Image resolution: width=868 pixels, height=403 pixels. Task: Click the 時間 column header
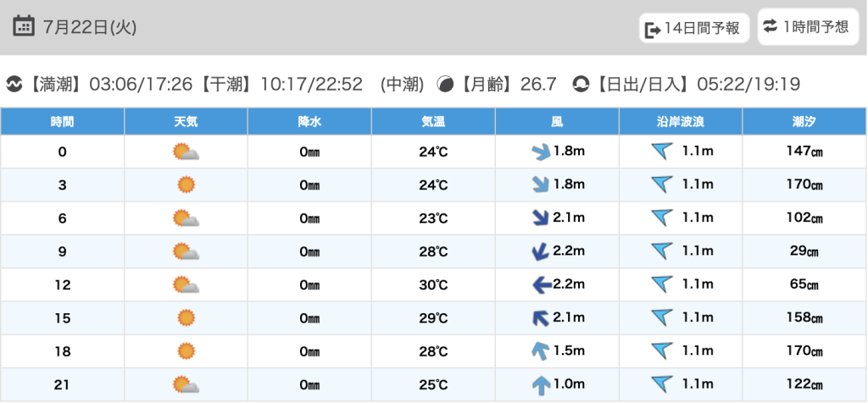62,121
